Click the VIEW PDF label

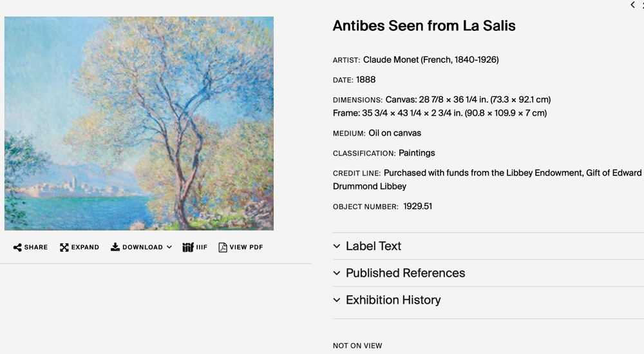point(246,248)
